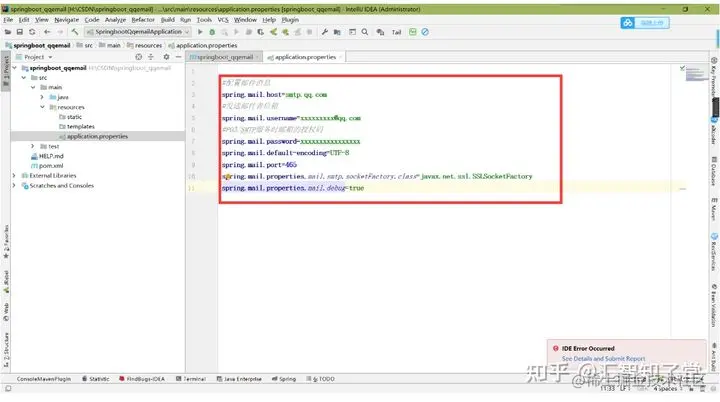720x402 pixels.
Task: Switch to the springboot_qqemail editor tab
Action: click(225, 57)
